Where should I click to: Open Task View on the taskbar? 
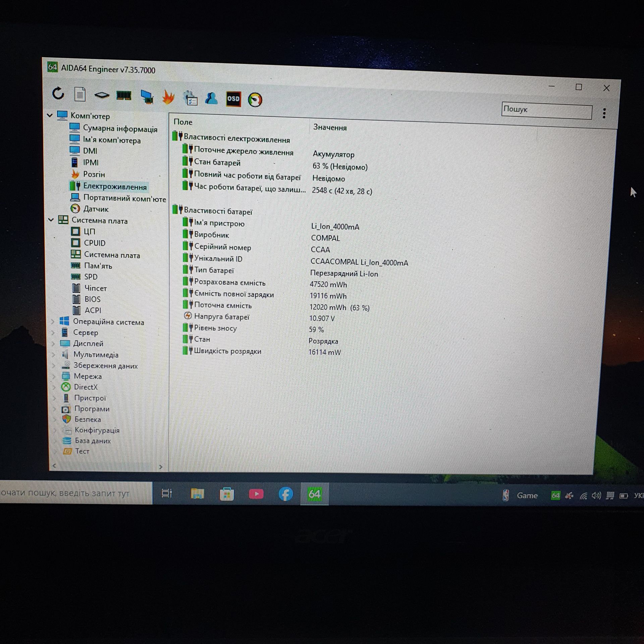tap(167, 493)
